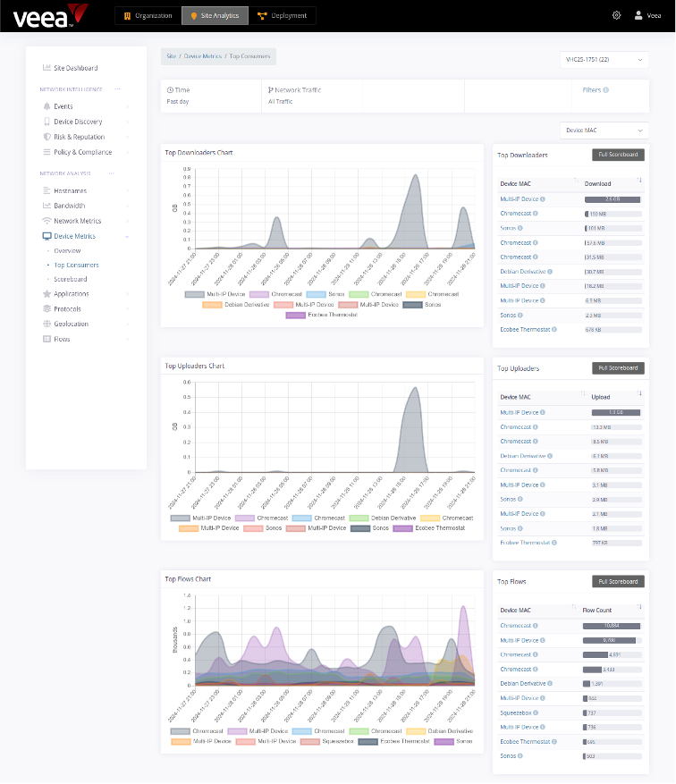Open Full Scoreboard for Top Downloaders
Image resolution: width=676 pixels, height=784 pixels.
[x=618, y=155]
